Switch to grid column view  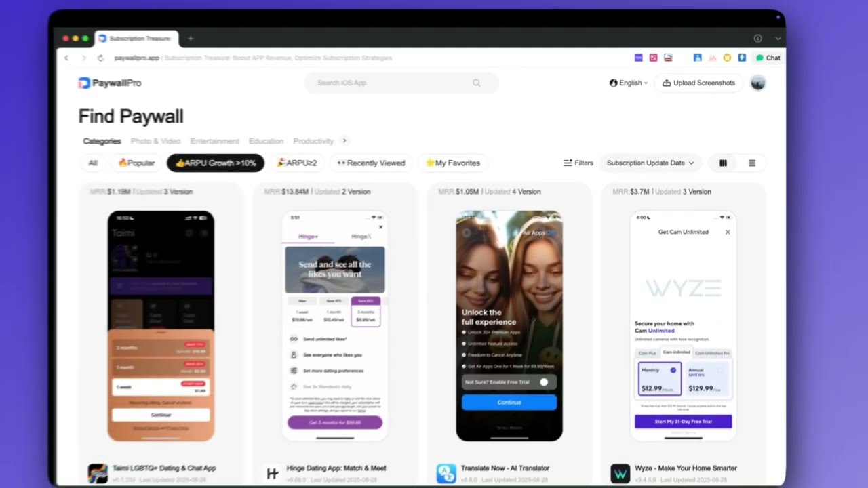(x=723, y=163)
